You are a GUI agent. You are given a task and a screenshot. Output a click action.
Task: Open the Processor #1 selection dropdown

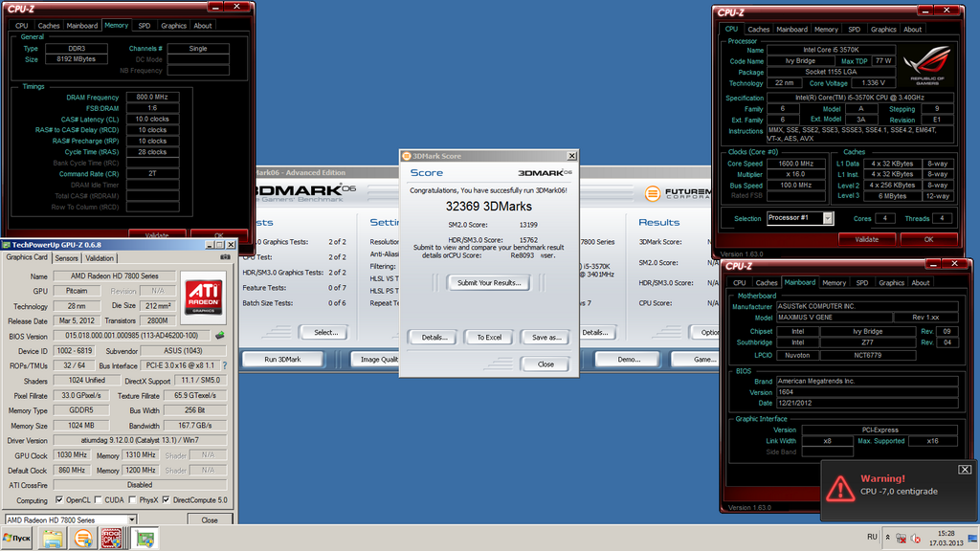828,218
